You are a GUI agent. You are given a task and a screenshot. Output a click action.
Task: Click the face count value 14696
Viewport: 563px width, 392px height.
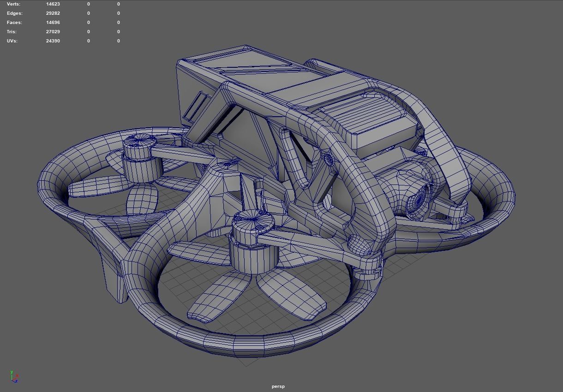click(x=53, y=22)
